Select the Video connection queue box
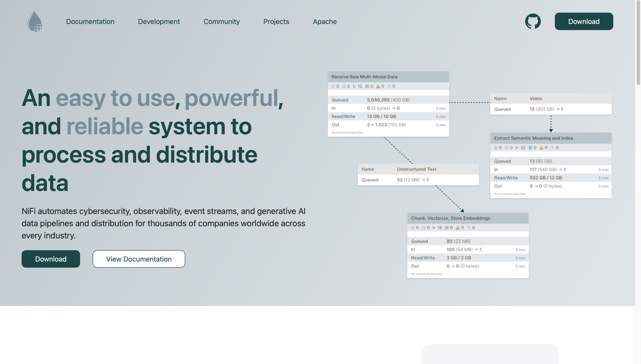The height and width of the screenshot is (364, 641). (550, 104)
